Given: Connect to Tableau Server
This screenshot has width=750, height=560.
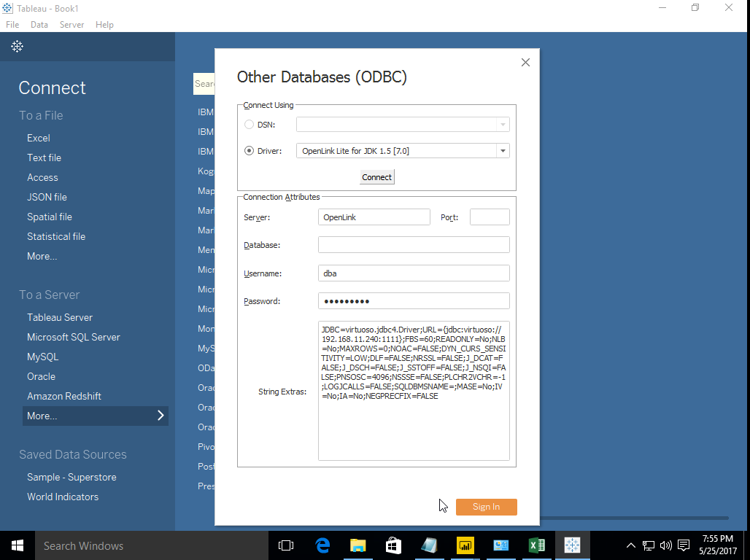Looking at the screenshot, I should 60,317.
